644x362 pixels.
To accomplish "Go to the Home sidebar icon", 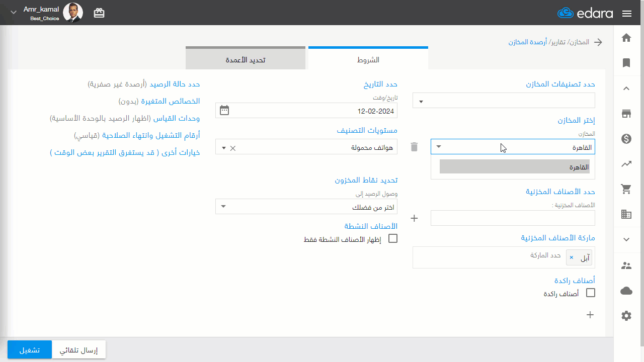I will 626,38.
